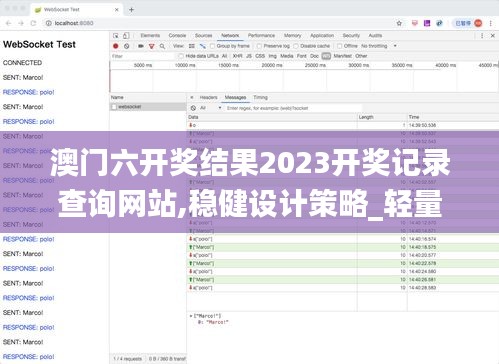This screenshot has height=364, width=499.
Task: Enable Preserve log checkbox
Action: click(259, 46)
